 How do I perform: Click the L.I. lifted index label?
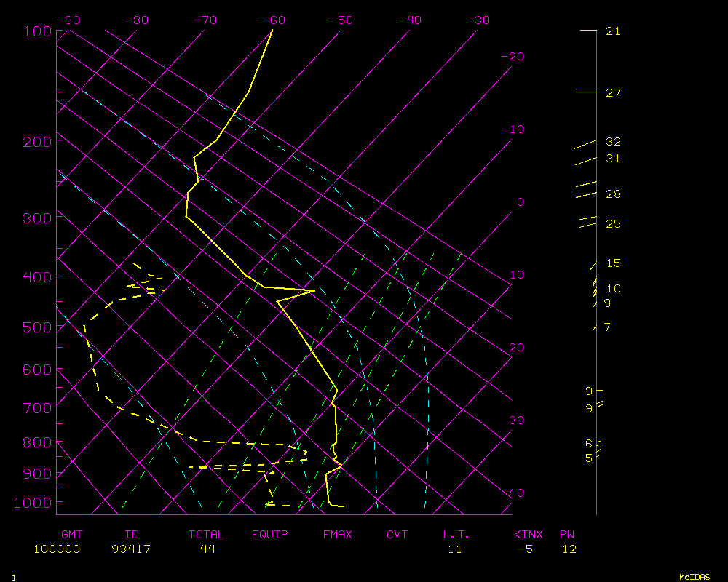click(456, 535)
